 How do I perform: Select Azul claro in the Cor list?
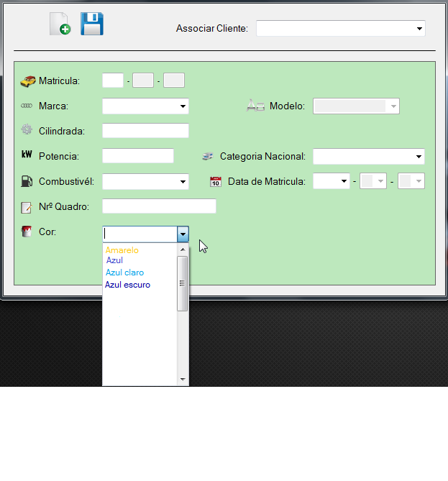(x=124, y=272)
